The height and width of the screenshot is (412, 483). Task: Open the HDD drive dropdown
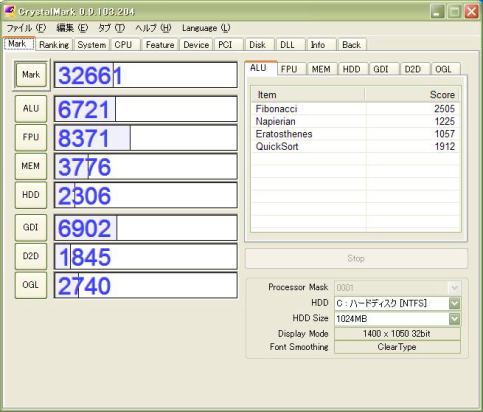pyautogui.click(x=397, y=303)
